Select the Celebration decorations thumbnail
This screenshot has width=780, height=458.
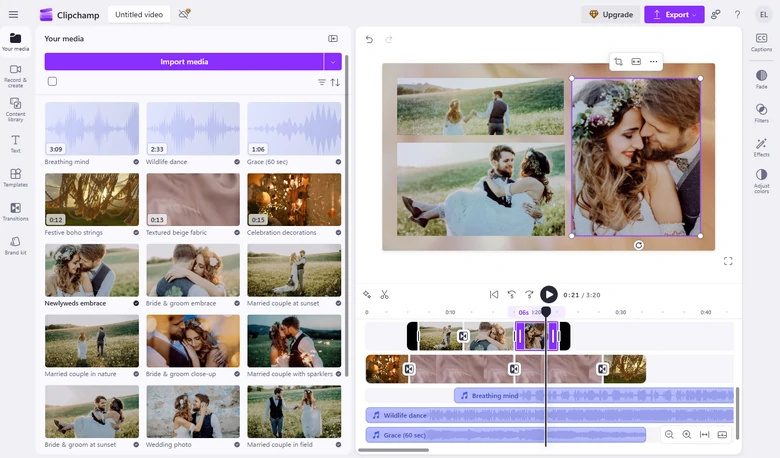point(294,199)
